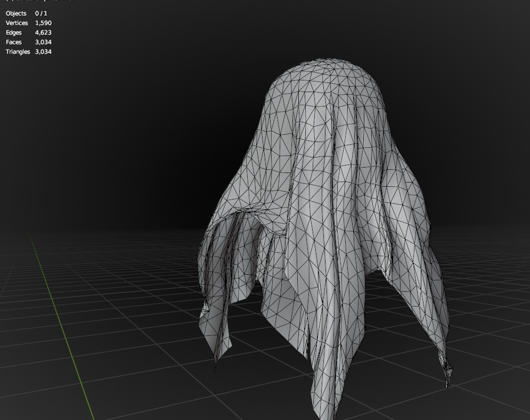The width and height of the screenshot is (530, 420).
Task: Click the '1,590' vertices value
Action: [43, 23]
